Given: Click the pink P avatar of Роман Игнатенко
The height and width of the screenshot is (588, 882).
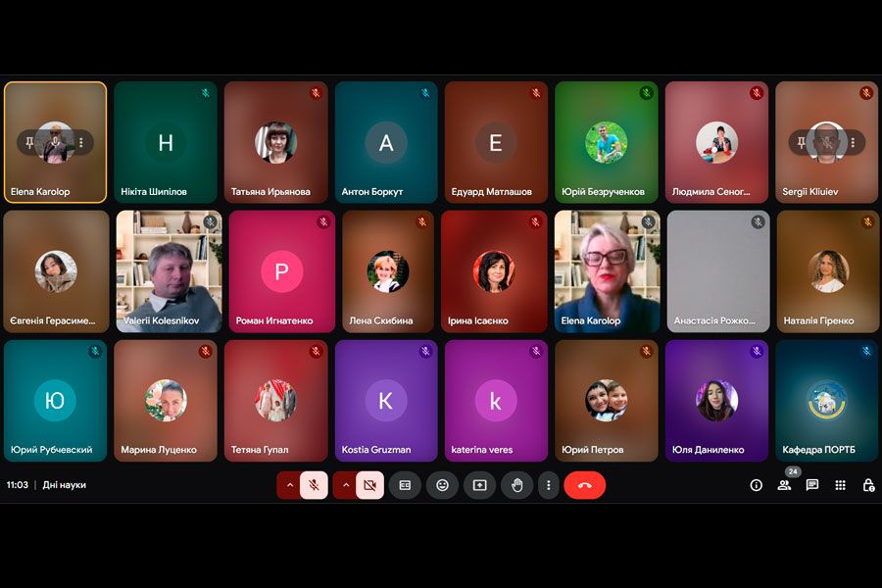Looking at the screenshot, I should 282,271.
